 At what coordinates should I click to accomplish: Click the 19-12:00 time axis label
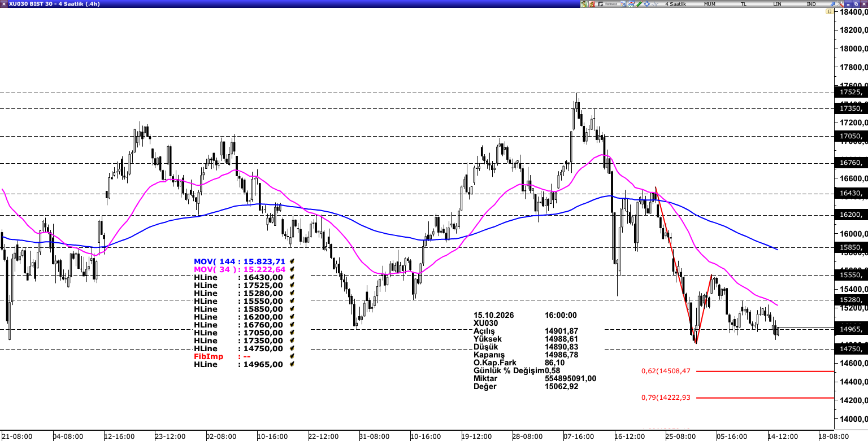coord(476,436)
